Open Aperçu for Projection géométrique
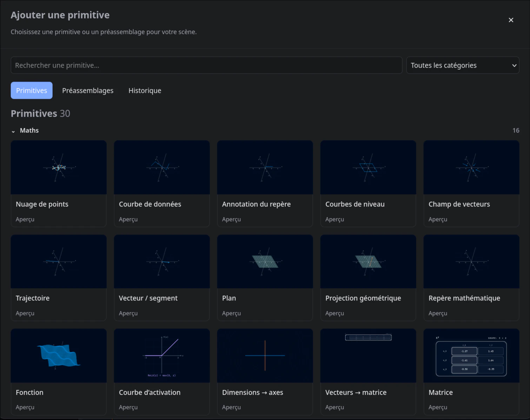This screenshot has height=420, width=530. tap(334, 313)
